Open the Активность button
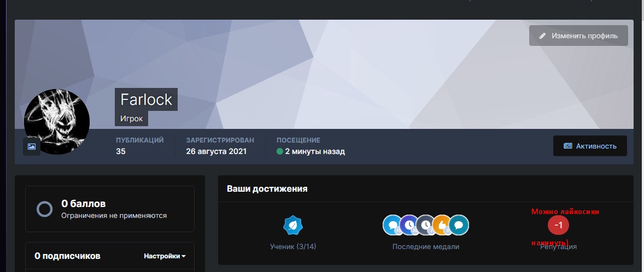 [x=590, y=146]
